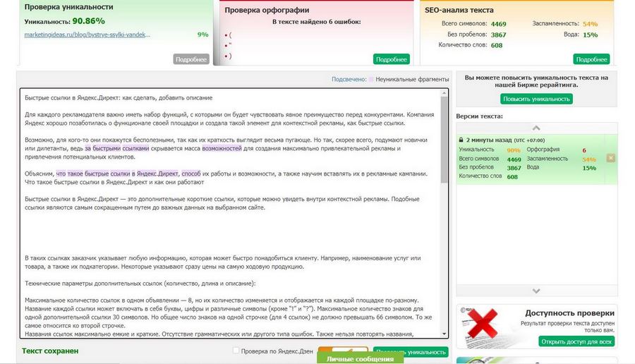
Task: Click the text area scrollbar thumb
Action: (445, 140)
